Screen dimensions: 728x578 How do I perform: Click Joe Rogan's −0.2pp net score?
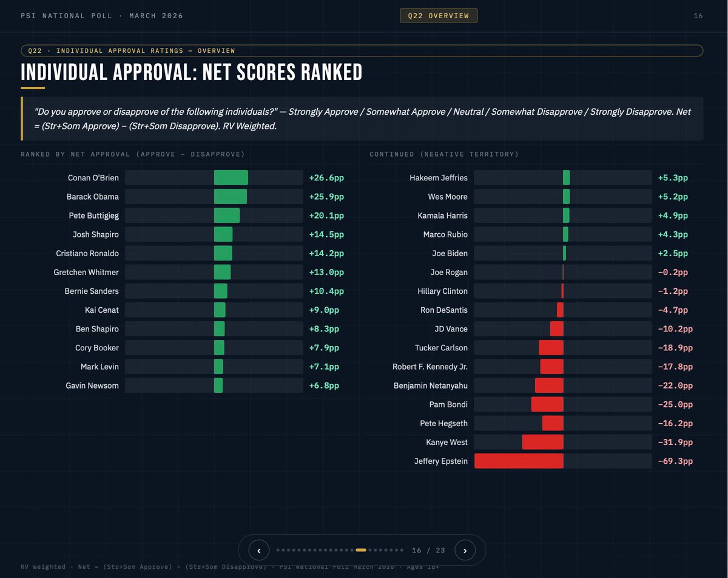pyautogui.click(x=675, y=272)
